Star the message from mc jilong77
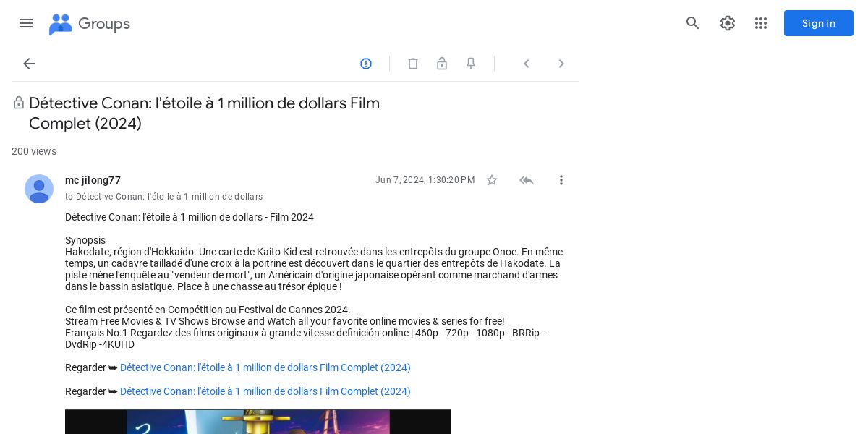Image resolution: width=868 pixels, height=434 pixels. point(492,180)
